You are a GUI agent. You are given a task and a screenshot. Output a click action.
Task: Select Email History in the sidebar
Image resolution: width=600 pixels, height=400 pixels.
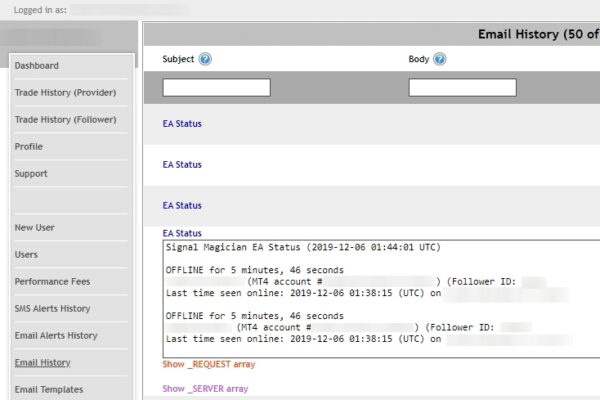(42, 363)
